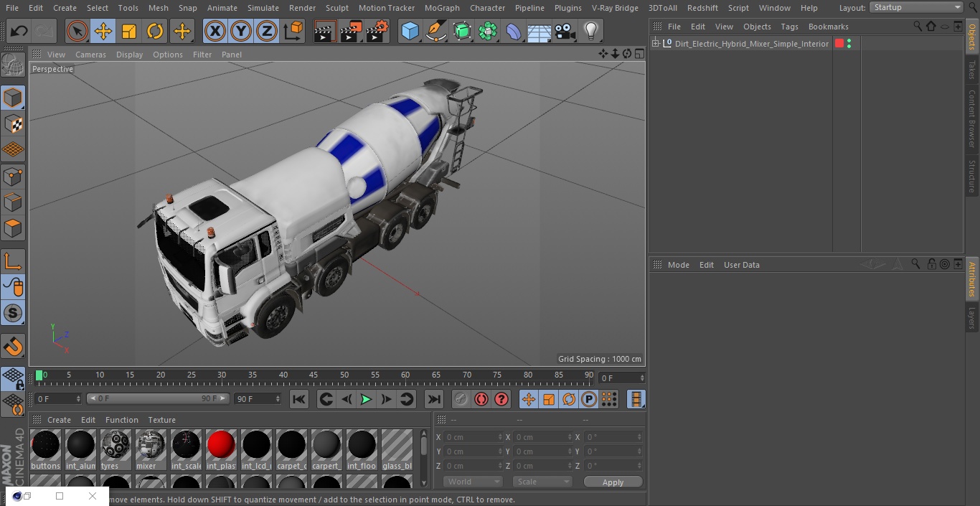Add a Camera object
The image size is (980, 506).
(565, 31)
